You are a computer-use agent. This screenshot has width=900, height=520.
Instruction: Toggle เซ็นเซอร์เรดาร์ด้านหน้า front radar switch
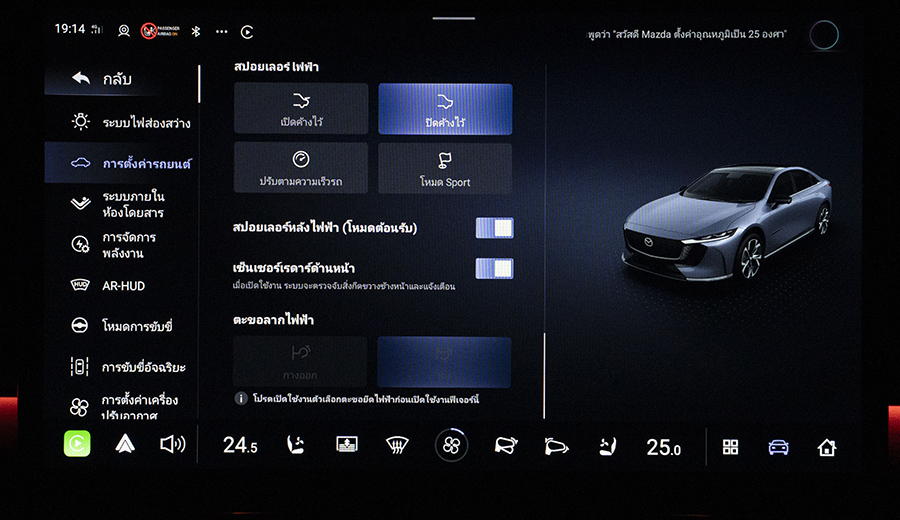494,268
